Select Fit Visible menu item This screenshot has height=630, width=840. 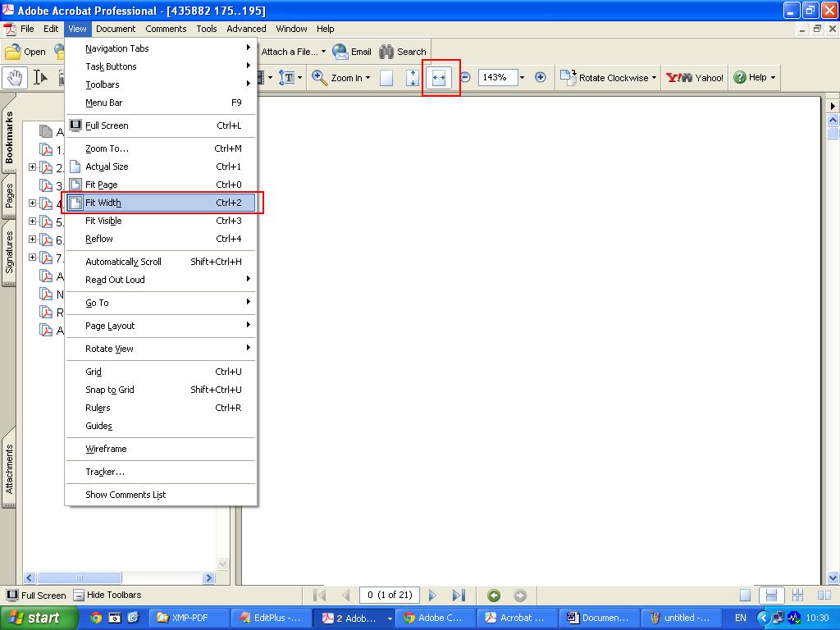[160, 221]
